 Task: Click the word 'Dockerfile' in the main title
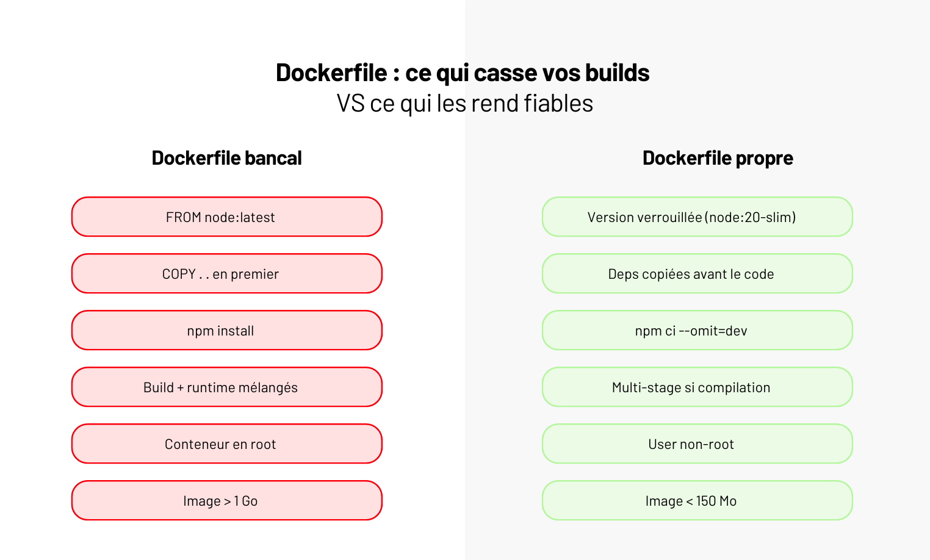pyautogui.click(x=331, y=73)
